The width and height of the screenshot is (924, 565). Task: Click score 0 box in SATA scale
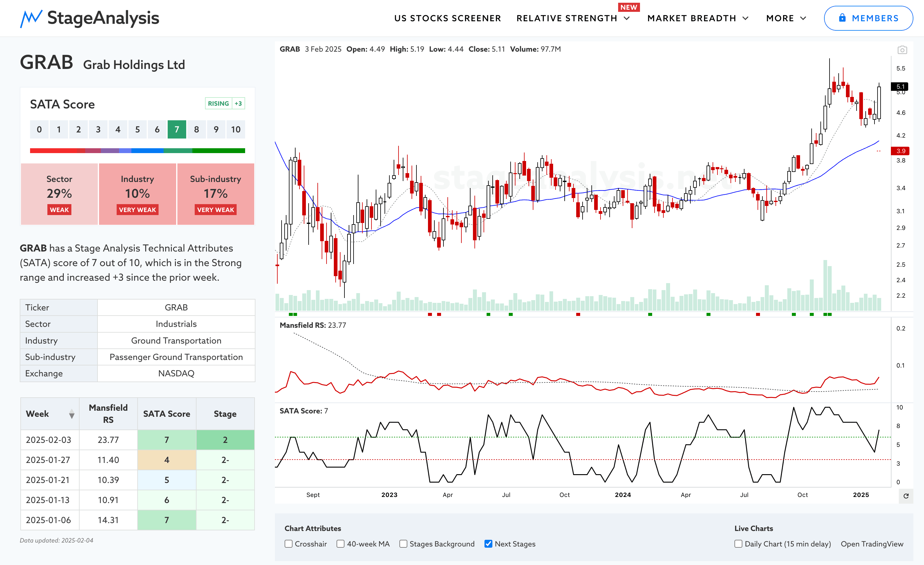pos(39,129)
